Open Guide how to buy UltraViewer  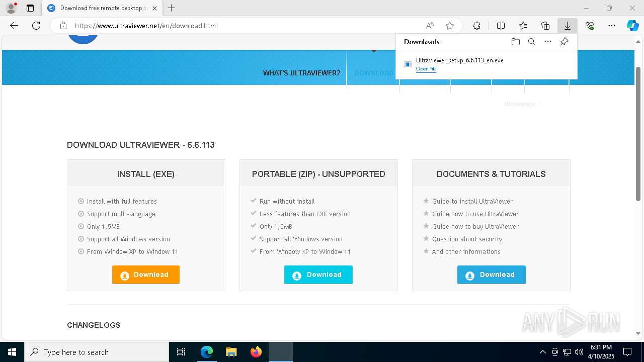475,226
